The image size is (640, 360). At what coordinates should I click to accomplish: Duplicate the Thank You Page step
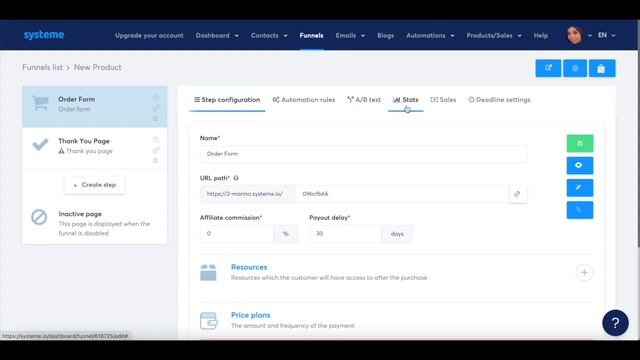tap(156, 140)
